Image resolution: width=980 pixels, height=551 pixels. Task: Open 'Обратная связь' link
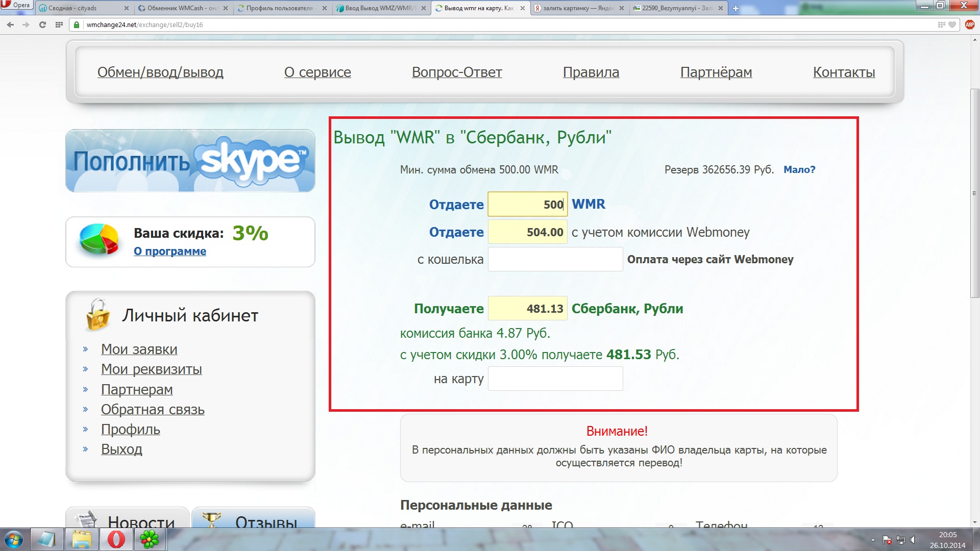[x=153, y=410]
